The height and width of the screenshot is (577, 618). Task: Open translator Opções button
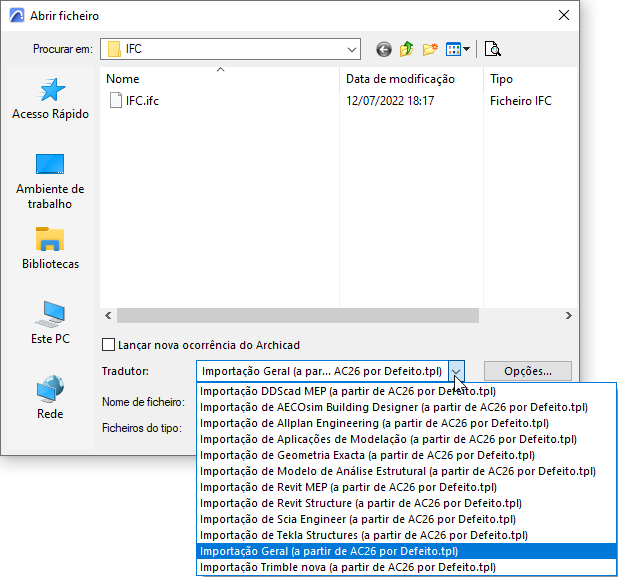(x=528, y=371)
